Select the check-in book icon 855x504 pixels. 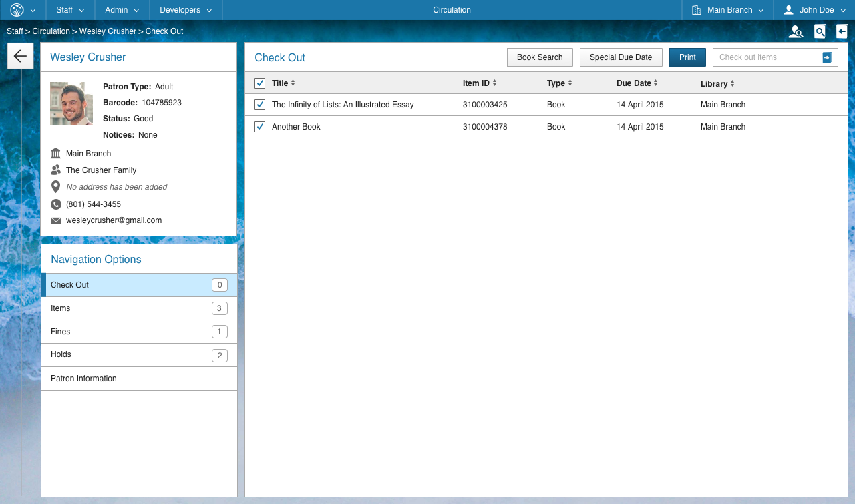[x=842, y=31]
